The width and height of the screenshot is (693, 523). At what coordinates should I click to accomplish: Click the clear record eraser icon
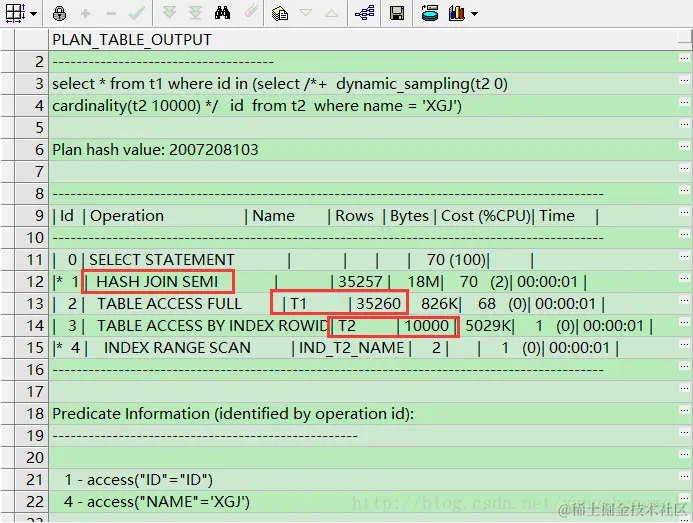click(251, 12)
